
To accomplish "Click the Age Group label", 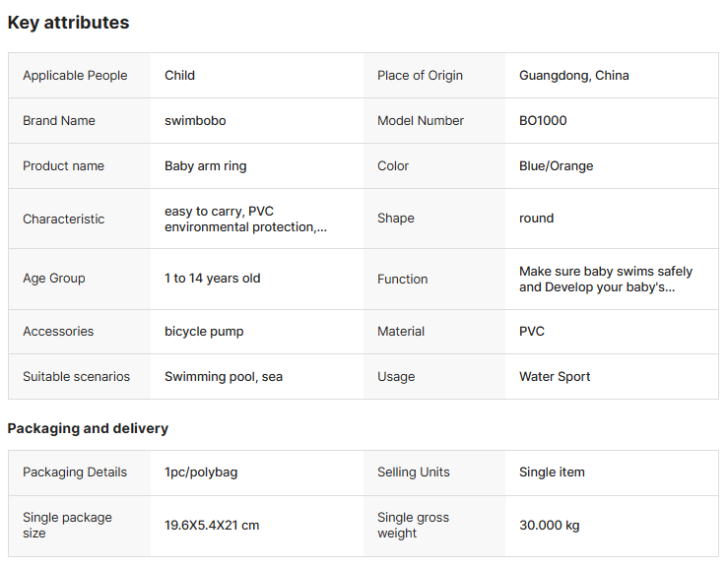I will pyautogui.click(x=54, y=278).
